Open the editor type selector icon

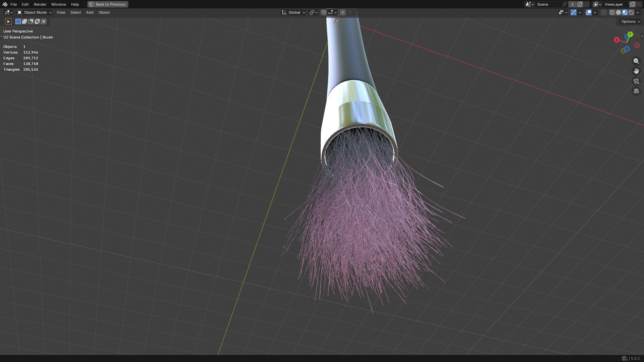pos(8,12)
